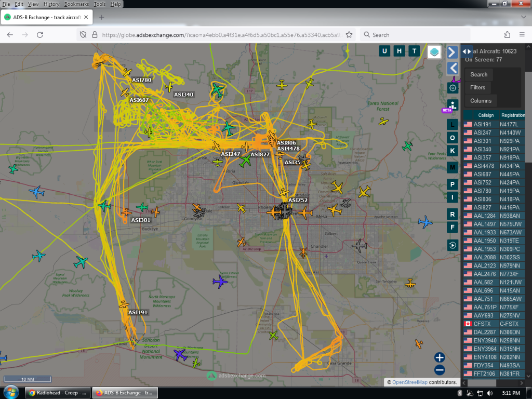Image resolution: width=532 pixels, height=399 pixels.
Task: Open the map layer selector
Action: 434,52
